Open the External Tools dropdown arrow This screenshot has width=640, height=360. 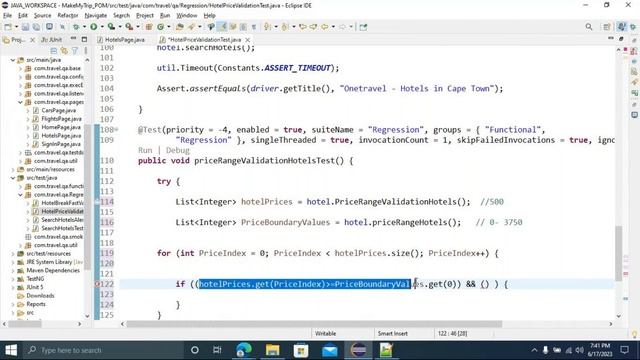[x=138, y=27]
